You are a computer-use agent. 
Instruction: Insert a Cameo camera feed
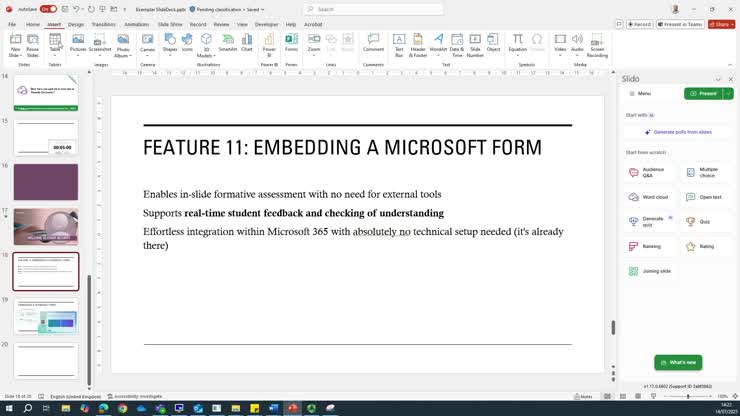(x=147, y=45)
